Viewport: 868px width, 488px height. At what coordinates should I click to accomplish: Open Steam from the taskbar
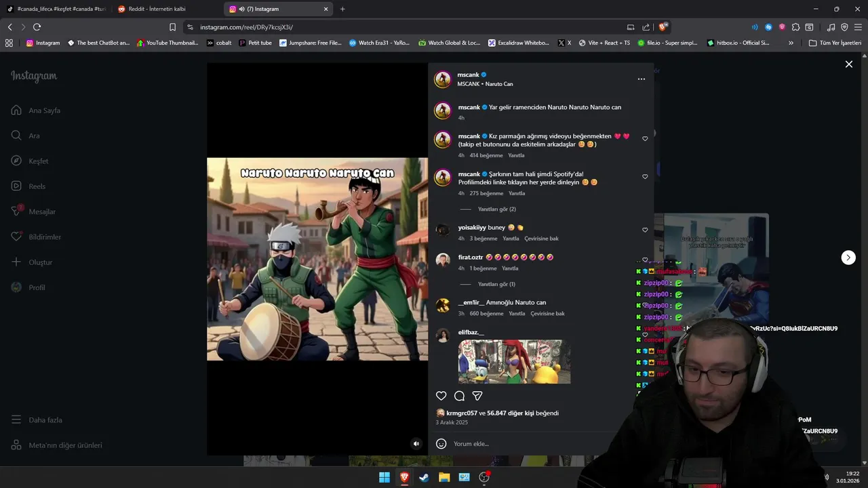tap(424, 477)
